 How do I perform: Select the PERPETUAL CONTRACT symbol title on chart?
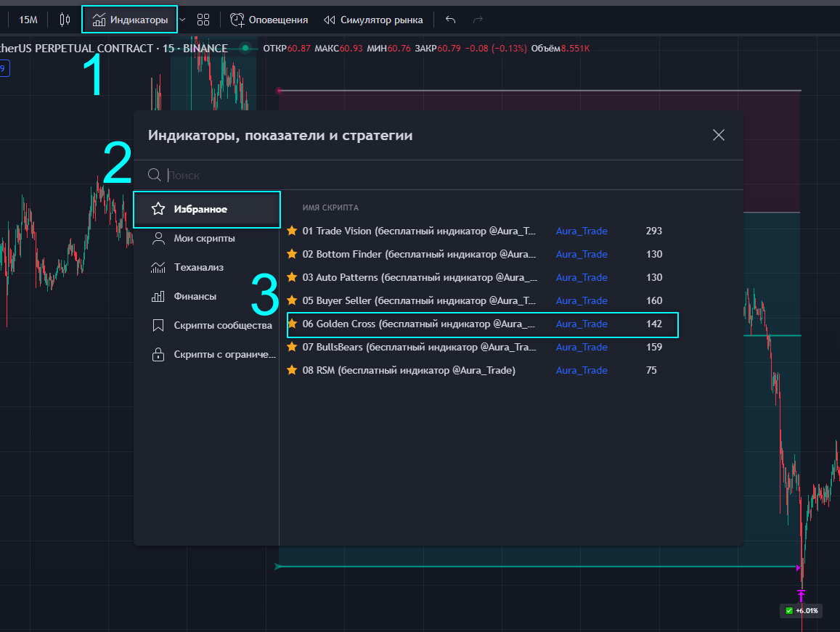113,48
